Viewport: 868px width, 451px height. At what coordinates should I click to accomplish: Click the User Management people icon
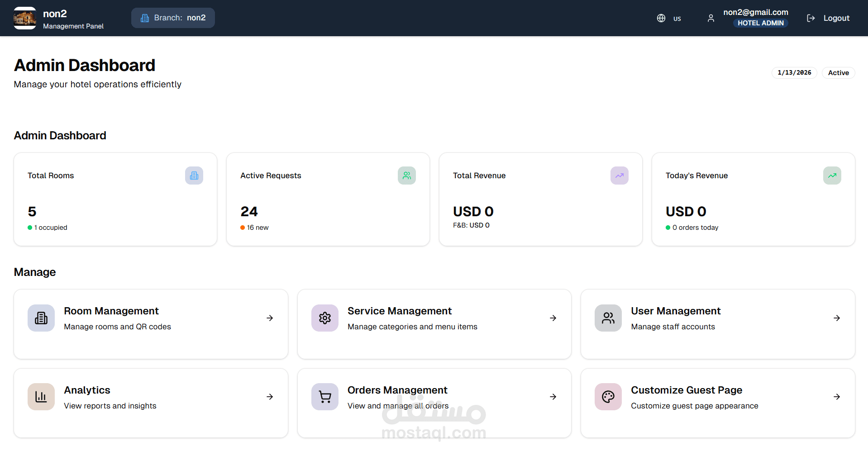tap(608, 318)
